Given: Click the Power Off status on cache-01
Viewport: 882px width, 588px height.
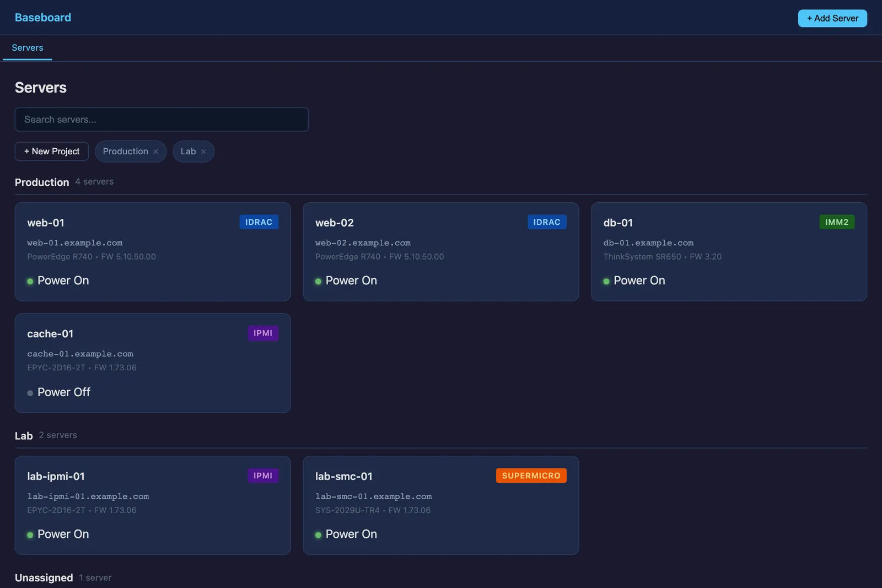Looking at the screenshot, I should 58,392.
